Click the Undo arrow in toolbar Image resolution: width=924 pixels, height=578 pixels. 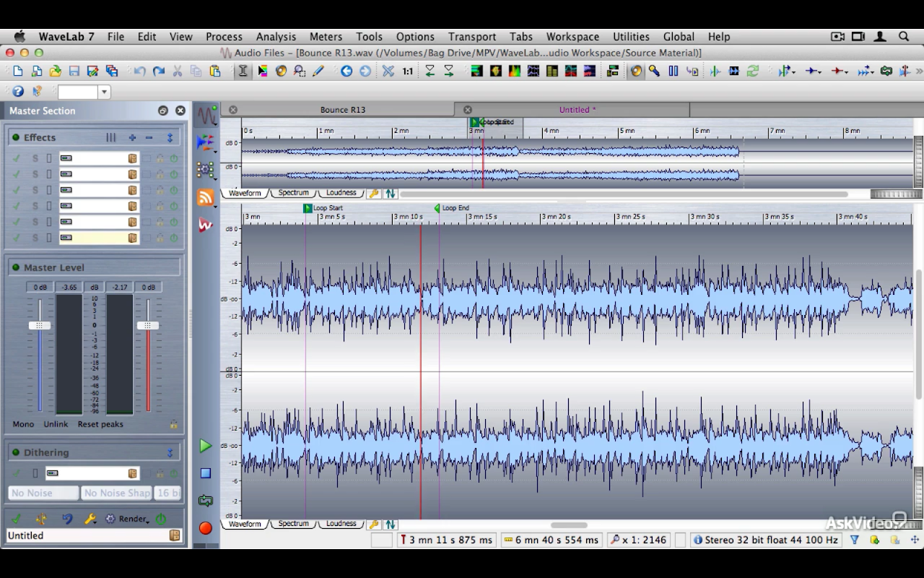coord(140,71)
